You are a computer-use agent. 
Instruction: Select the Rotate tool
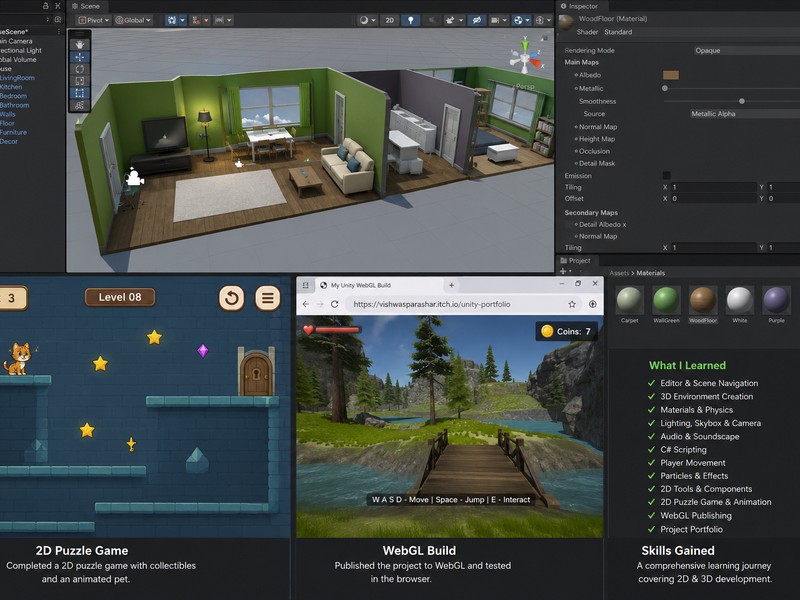coord(80,69)
